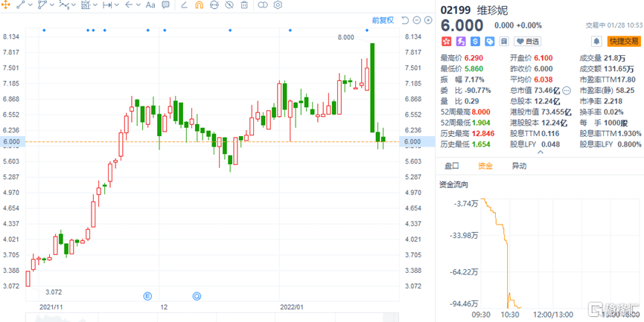Toggle 自选 watchlist favorite
644x322 pixels.
point(528,42)
